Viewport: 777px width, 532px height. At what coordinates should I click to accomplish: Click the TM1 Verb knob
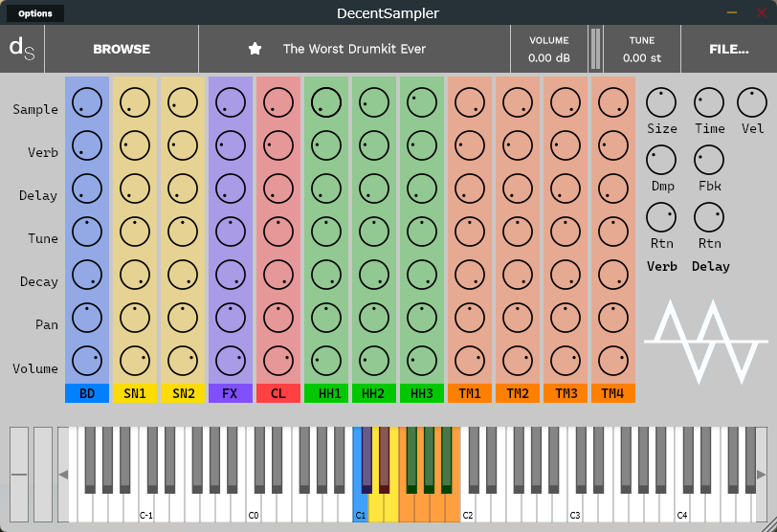470,145
